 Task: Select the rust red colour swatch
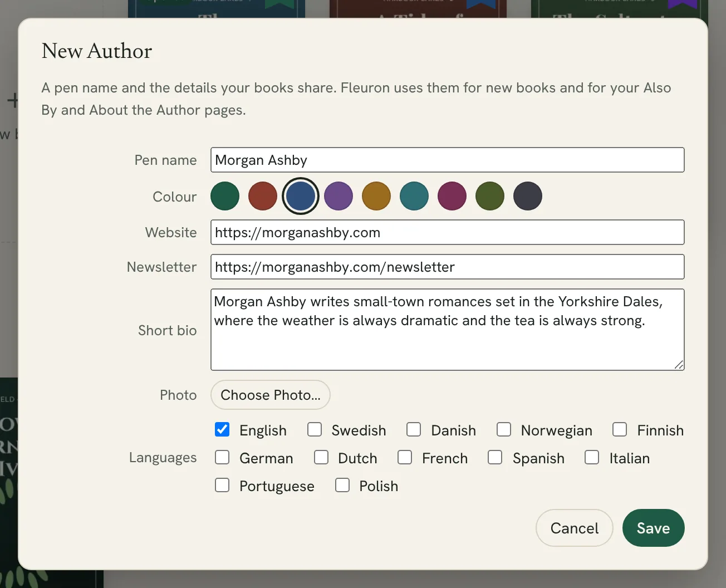tap(263, 196)
